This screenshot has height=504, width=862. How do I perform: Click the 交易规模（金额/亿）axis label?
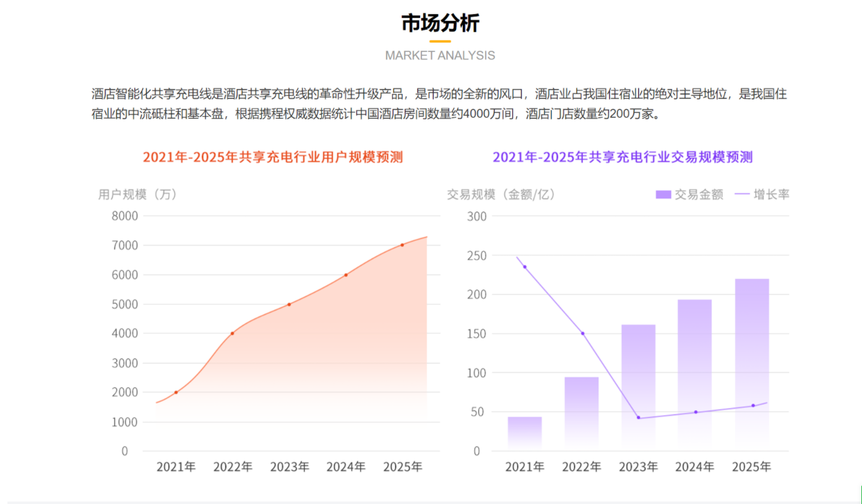tap(501, 194)
